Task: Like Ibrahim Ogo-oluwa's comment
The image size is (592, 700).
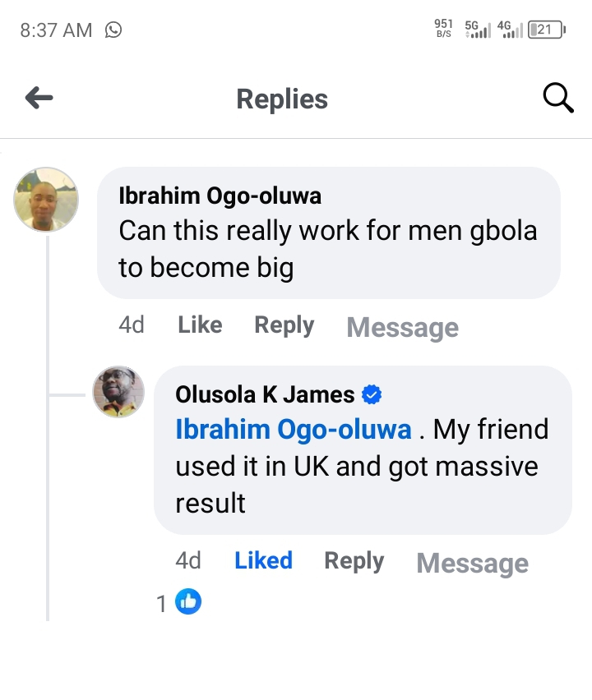Action: coord(200,325)
